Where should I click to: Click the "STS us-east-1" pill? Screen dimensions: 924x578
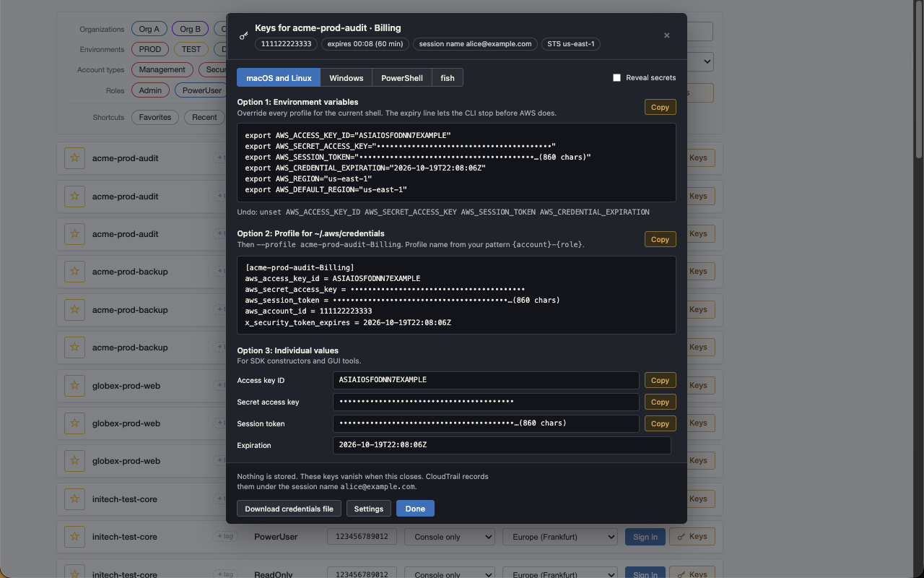click(x=570, y=44)
